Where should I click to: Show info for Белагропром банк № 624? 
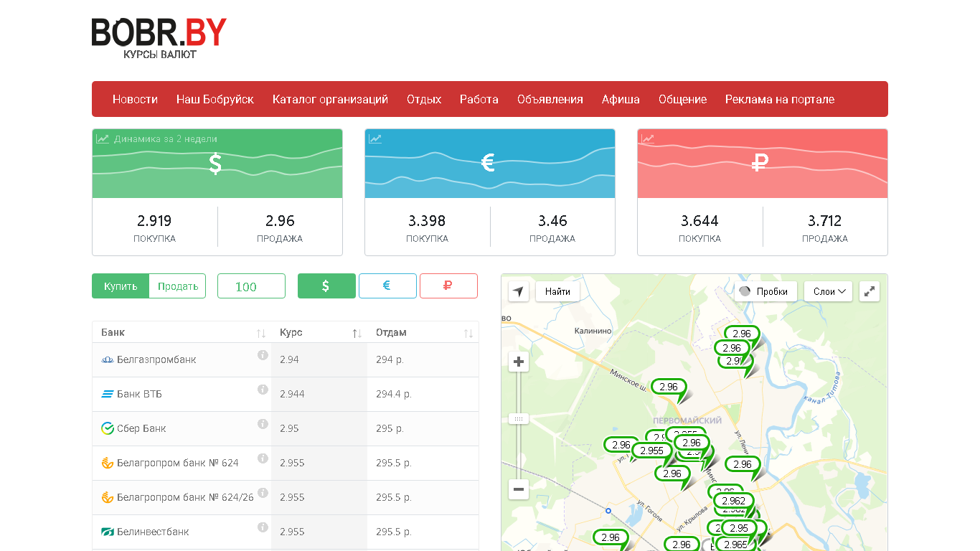[263, 458]
